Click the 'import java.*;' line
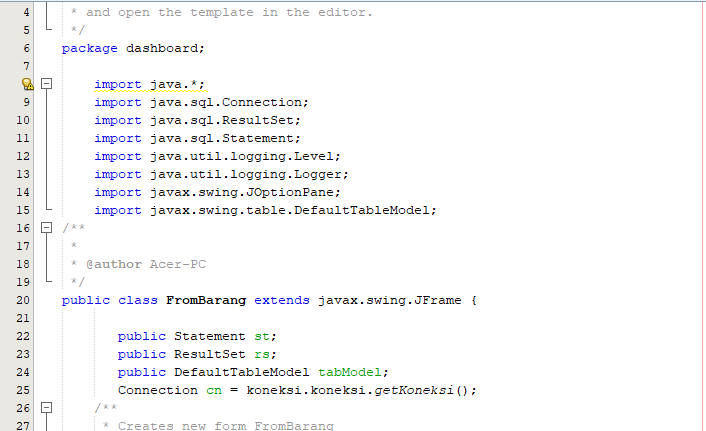The height and width of the screenshot is (431, 706). [149, 84]
